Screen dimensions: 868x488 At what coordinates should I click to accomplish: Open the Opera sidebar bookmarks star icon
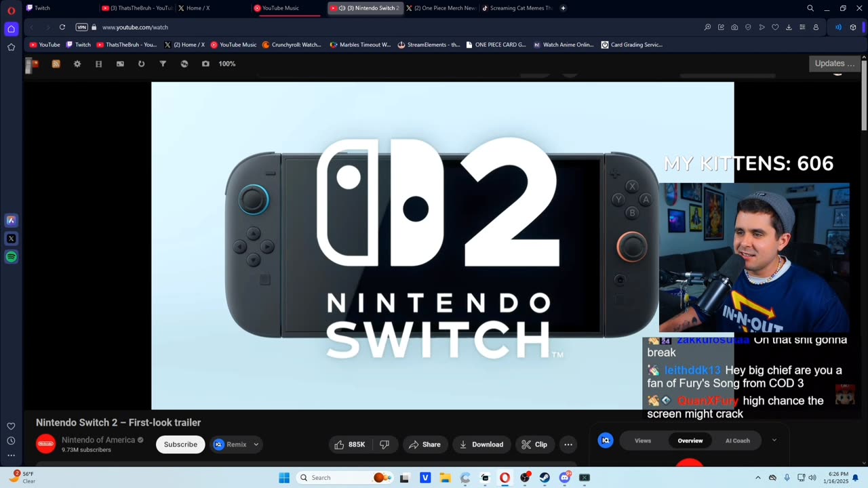pyautogui.click(x=11, y=47)
